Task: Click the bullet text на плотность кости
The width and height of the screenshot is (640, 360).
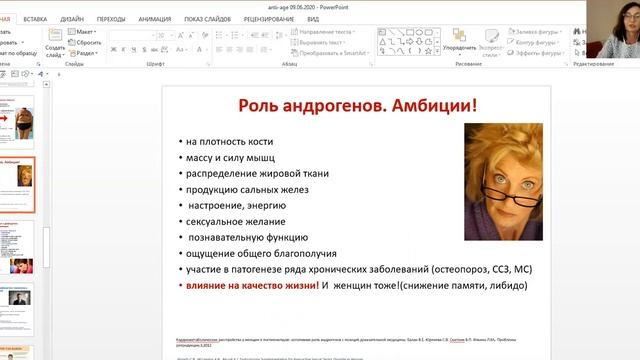Action: coord(229,142)
